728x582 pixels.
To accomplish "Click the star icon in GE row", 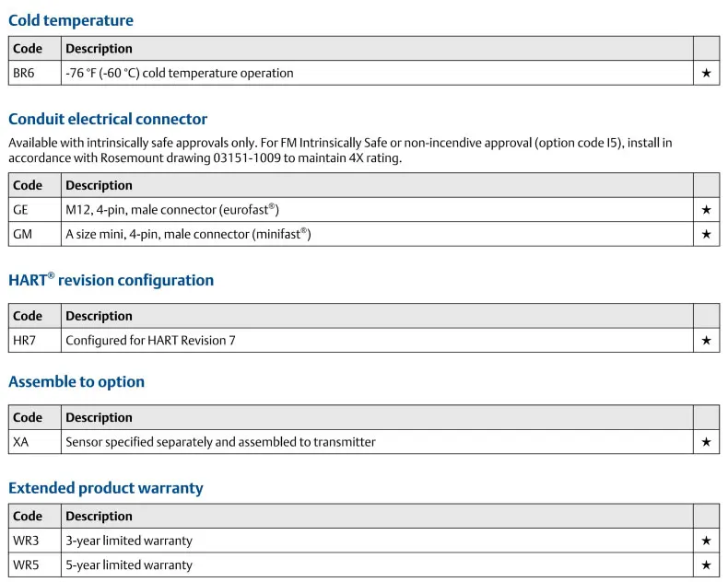I will [706, 210].
